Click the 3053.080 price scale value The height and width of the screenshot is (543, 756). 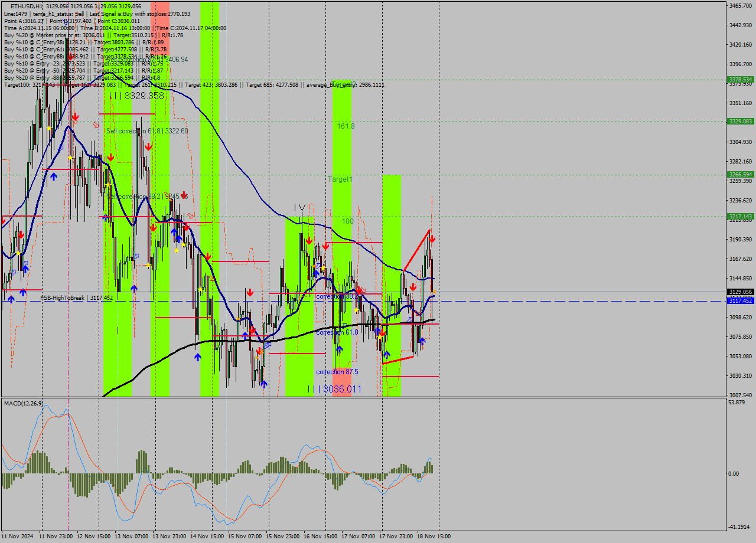[741, 356]
